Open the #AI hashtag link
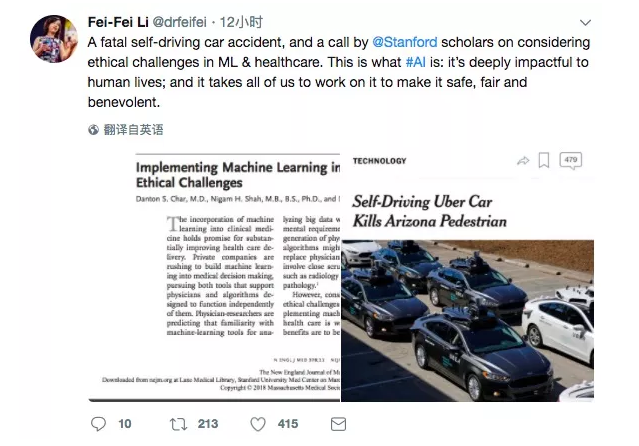The image size is (639, 446). tap(416, 62)
